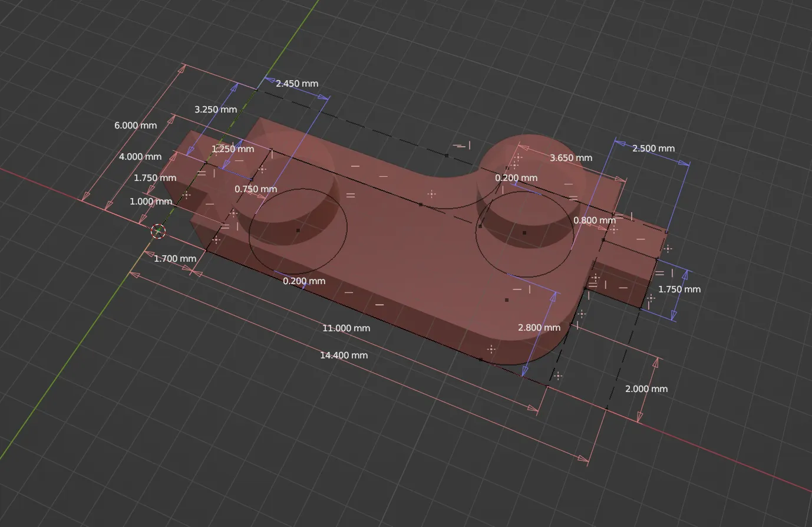
Task: Click the 3D cursor at the origin
Action: click(159, 231)
